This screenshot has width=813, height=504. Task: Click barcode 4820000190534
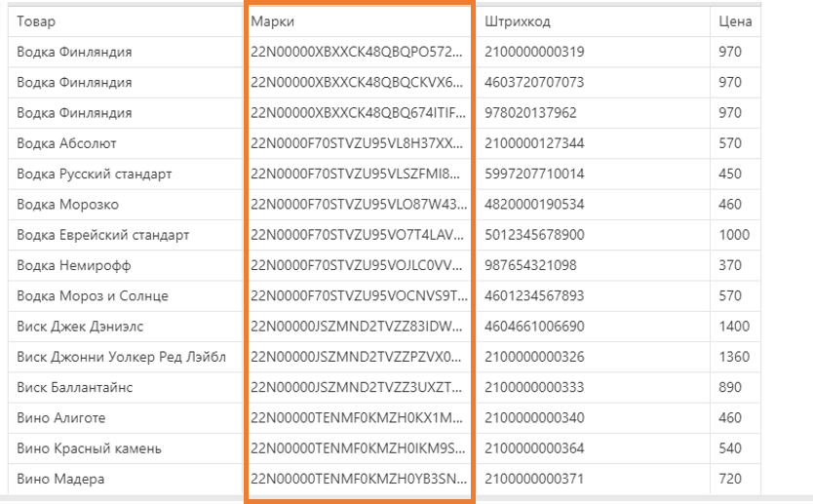coord(534,205)
